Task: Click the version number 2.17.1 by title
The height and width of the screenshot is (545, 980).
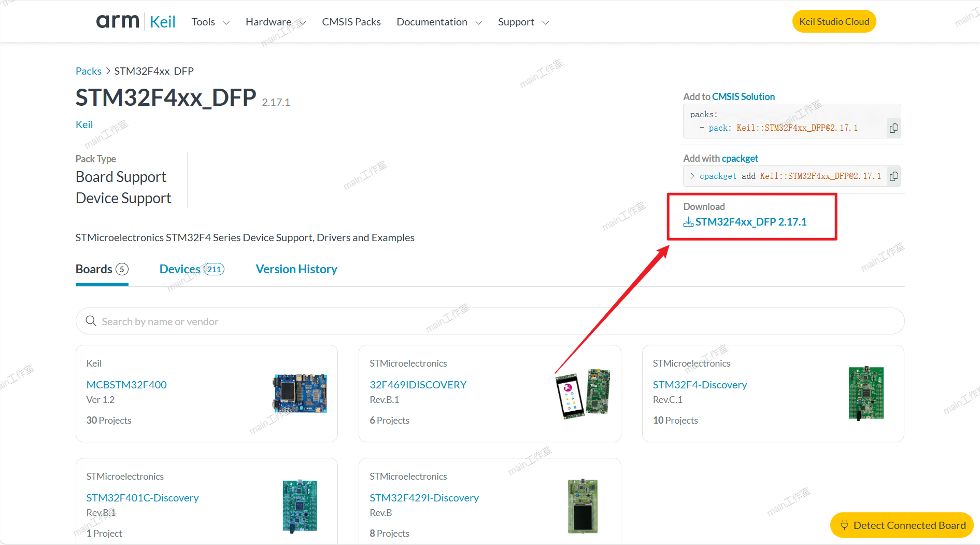Action: pos(276,102)
